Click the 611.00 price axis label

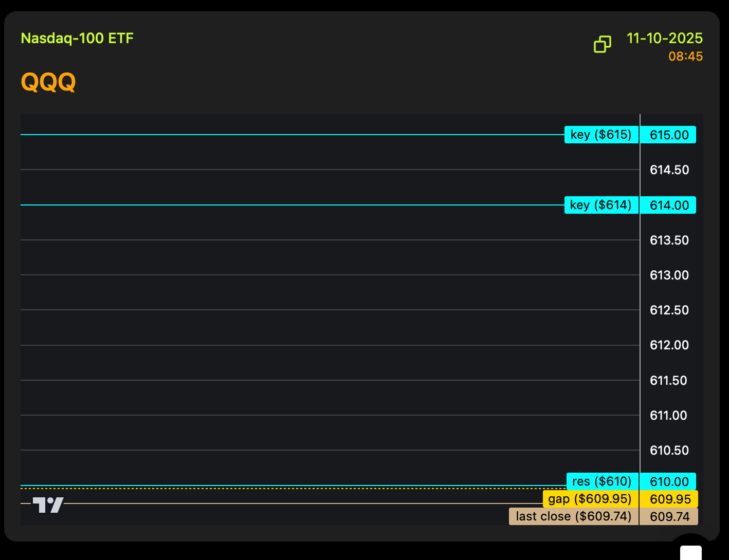click(x=668, y=415)
